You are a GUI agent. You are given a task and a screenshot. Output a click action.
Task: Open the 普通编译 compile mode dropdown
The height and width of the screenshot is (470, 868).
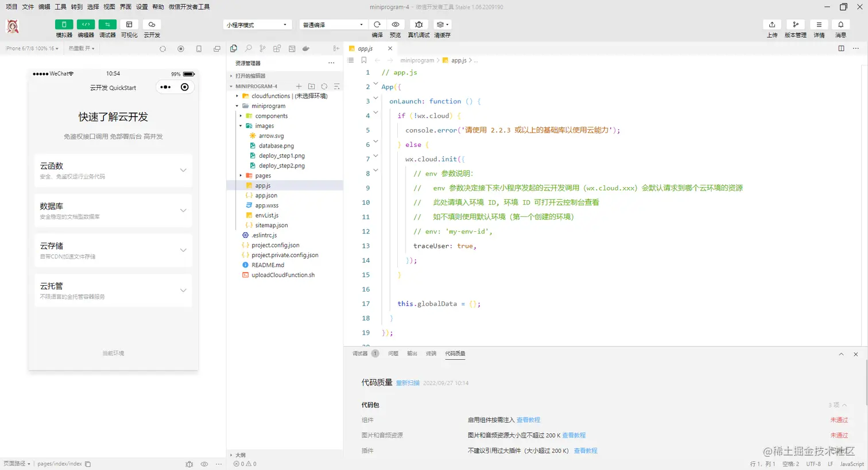click(333, 25)
